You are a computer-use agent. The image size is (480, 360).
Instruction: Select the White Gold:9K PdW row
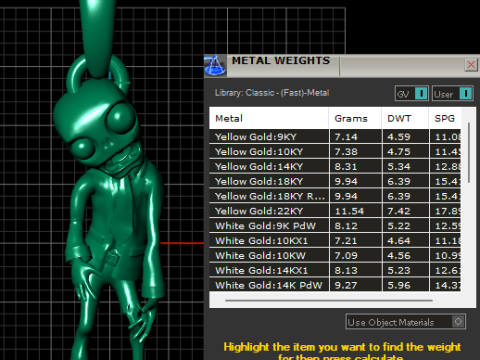coord(335,226)
